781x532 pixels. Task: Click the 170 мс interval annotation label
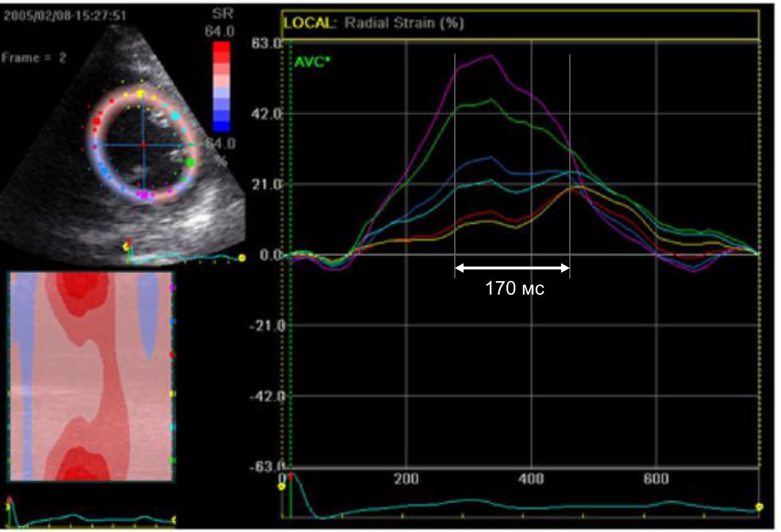pyautogui.click(x=514, y=289)
